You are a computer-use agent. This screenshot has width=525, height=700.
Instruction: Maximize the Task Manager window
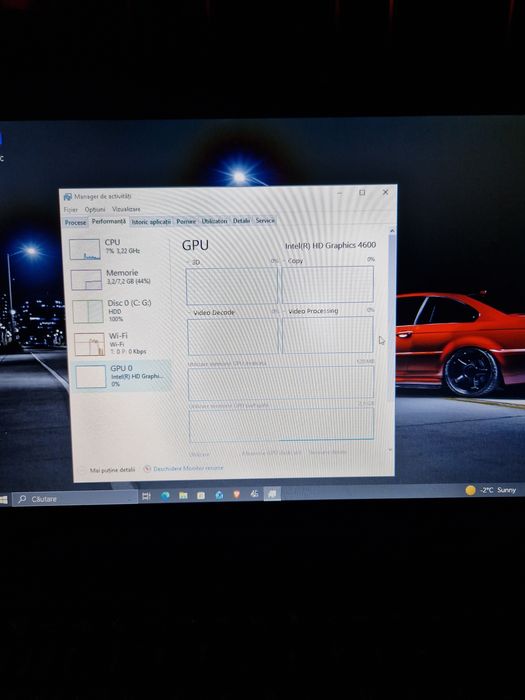point(362,192)
